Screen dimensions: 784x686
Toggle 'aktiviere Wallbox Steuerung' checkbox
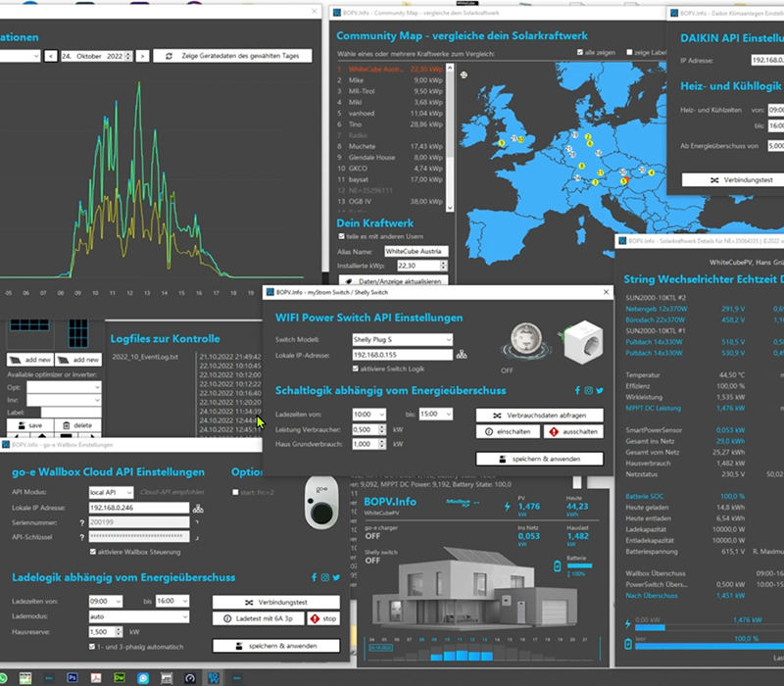tap(92, 552)
